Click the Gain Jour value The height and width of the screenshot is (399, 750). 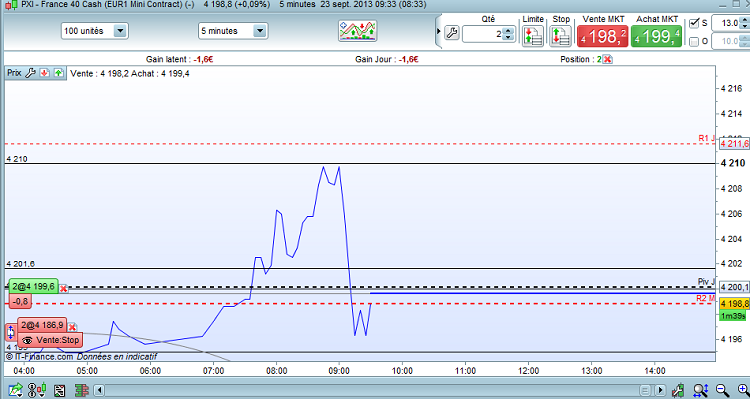(409, 59)
